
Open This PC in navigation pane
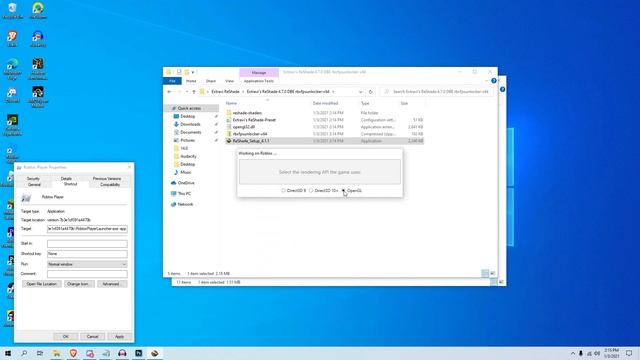(184, 193)
